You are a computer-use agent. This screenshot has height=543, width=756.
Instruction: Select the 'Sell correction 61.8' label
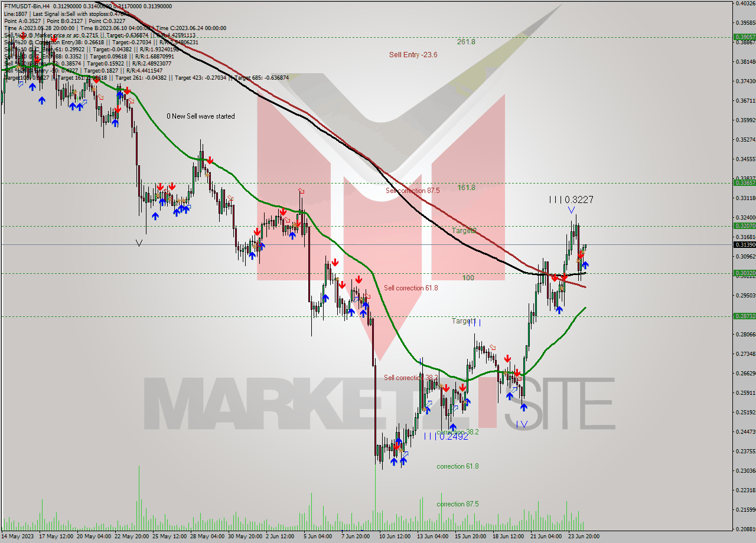pos(411,288)
